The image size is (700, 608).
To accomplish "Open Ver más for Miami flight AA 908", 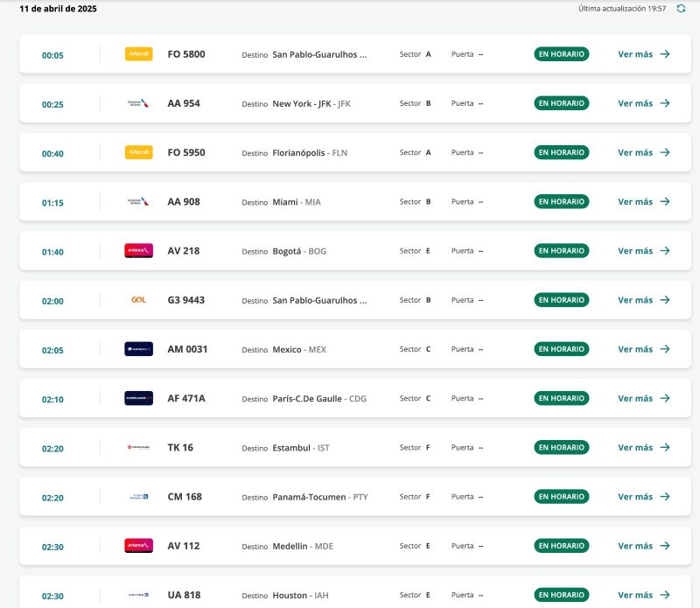I will click(643, 201).
